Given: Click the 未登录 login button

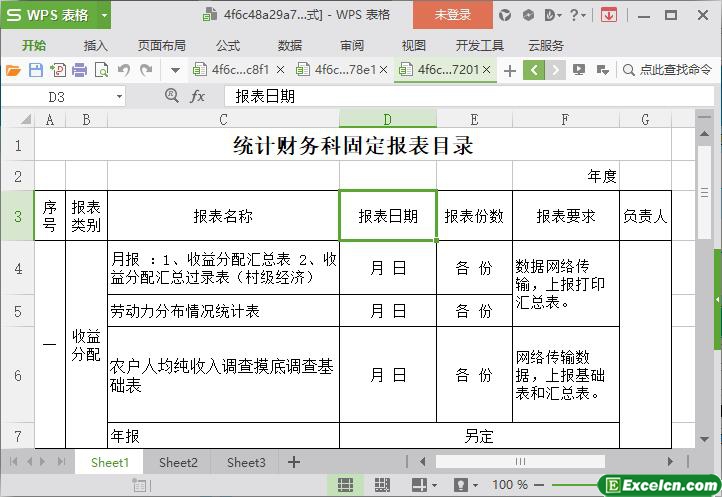Looking at the screenshot, I should tap(453, 15).
